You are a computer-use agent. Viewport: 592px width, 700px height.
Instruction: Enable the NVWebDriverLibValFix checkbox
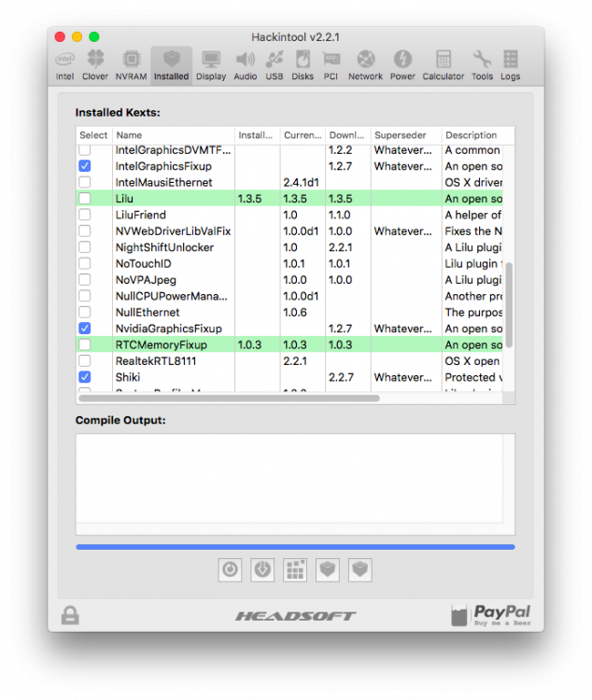pos(84,231)
